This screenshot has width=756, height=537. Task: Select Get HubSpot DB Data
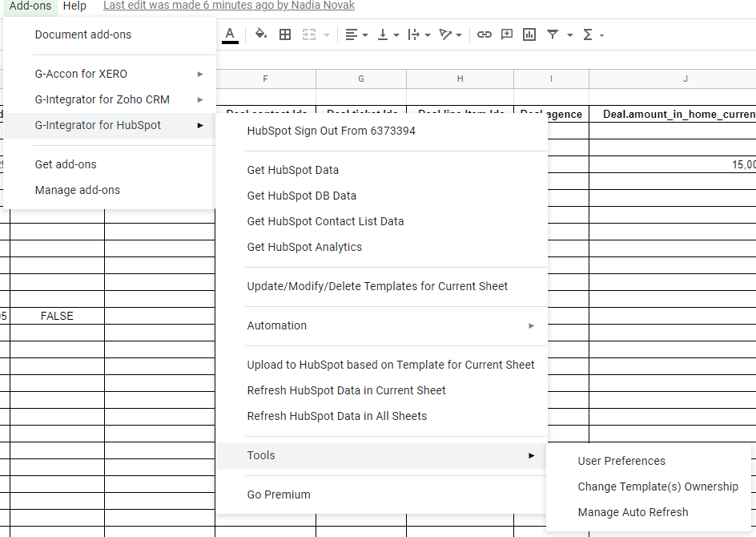point(381,196)
